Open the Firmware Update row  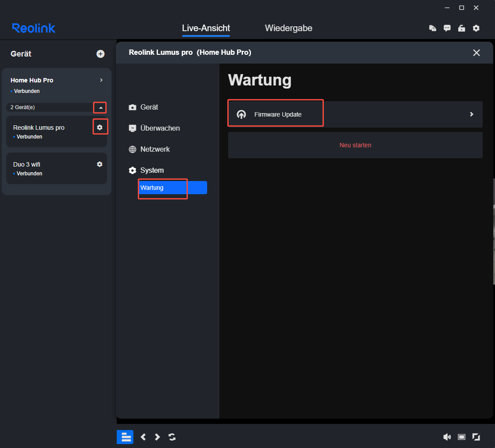point(355,114)
